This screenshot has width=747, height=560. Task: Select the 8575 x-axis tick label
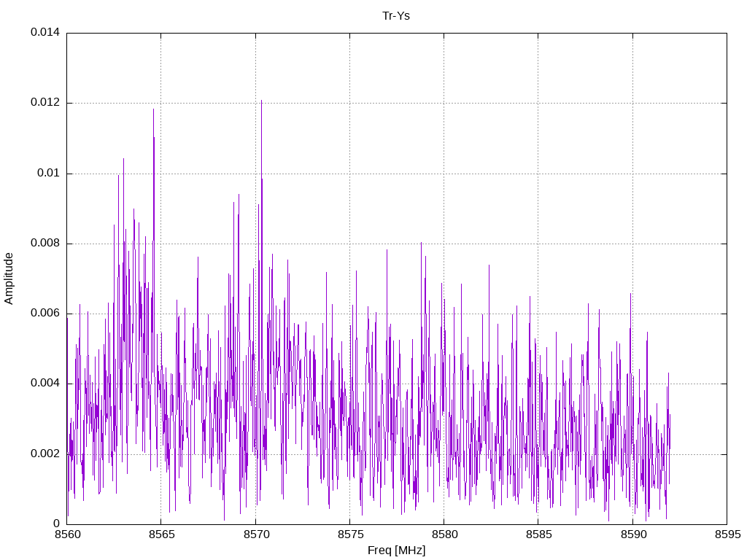[x=349, y=534]
